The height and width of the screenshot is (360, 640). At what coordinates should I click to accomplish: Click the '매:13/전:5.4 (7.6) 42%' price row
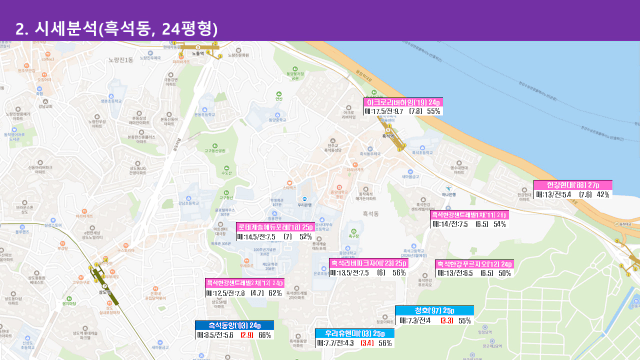point(573,195)
